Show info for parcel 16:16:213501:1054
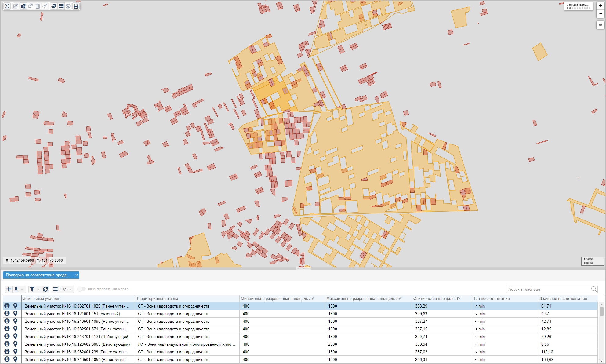 7,359
